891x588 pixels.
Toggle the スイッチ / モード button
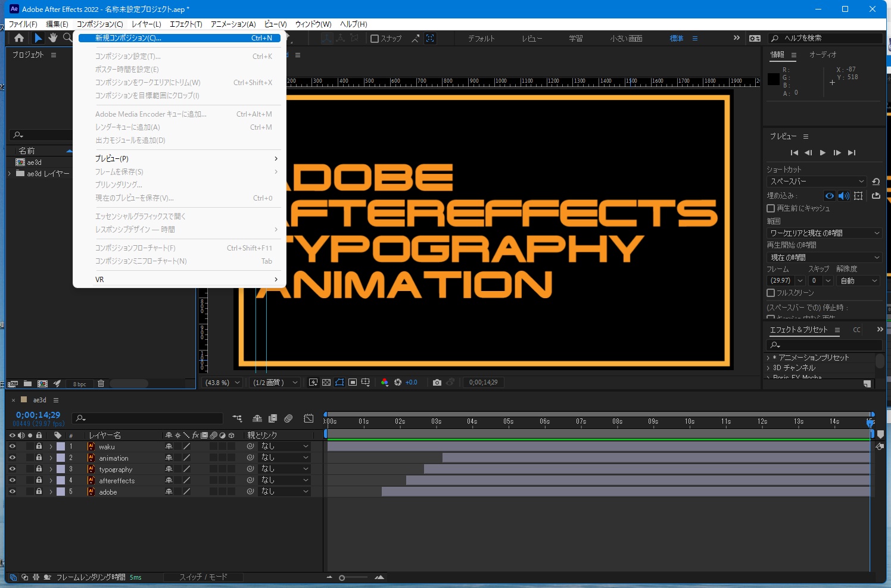click(203, 577)
